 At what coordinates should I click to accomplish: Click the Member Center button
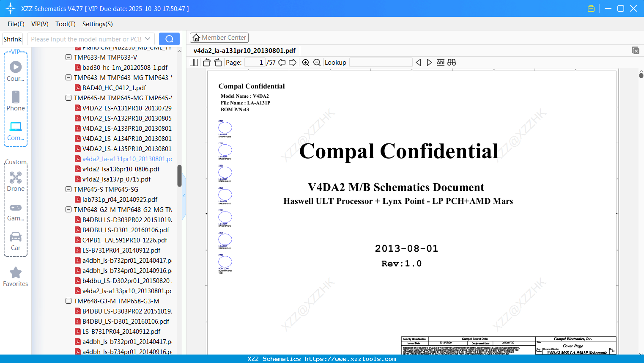coord(219,38)
